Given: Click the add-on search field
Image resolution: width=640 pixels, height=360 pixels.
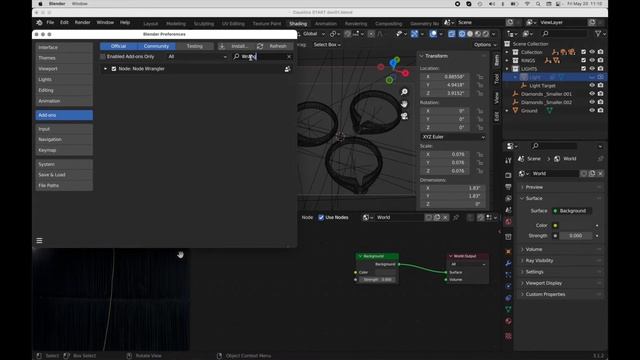Looking at the screenshot, I should tap(259, 57).
